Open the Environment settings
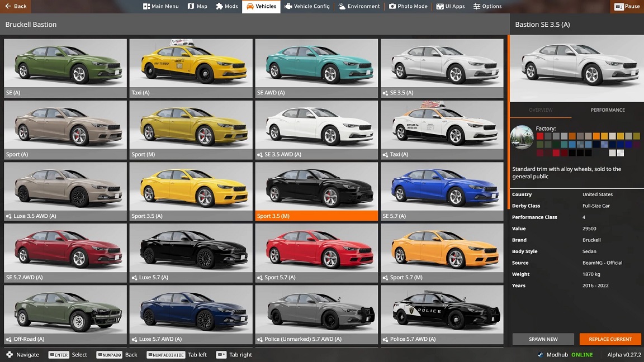This screenshot has width=644, height=362. 358,6
